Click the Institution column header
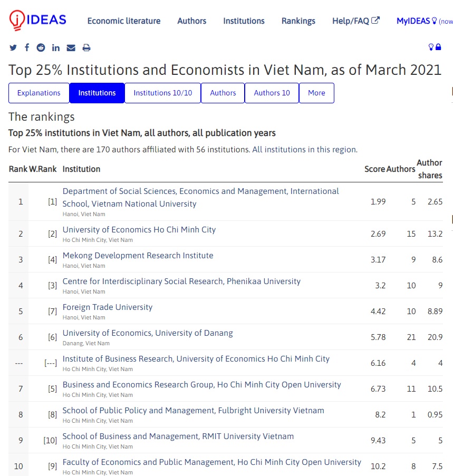Image resolution: width=453 pixels, height=476 pixels. tap(81, 169)
